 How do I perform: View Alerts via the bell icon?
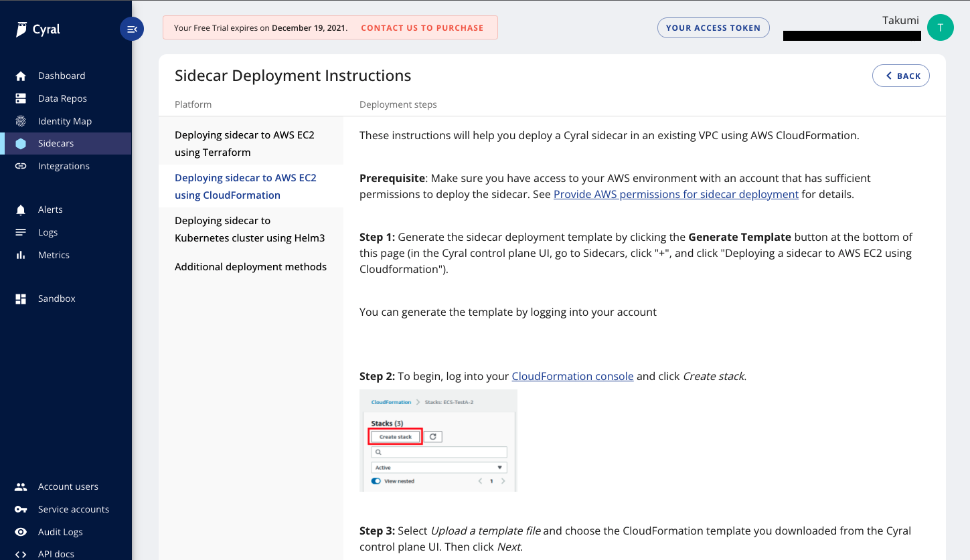pos(21,209)
